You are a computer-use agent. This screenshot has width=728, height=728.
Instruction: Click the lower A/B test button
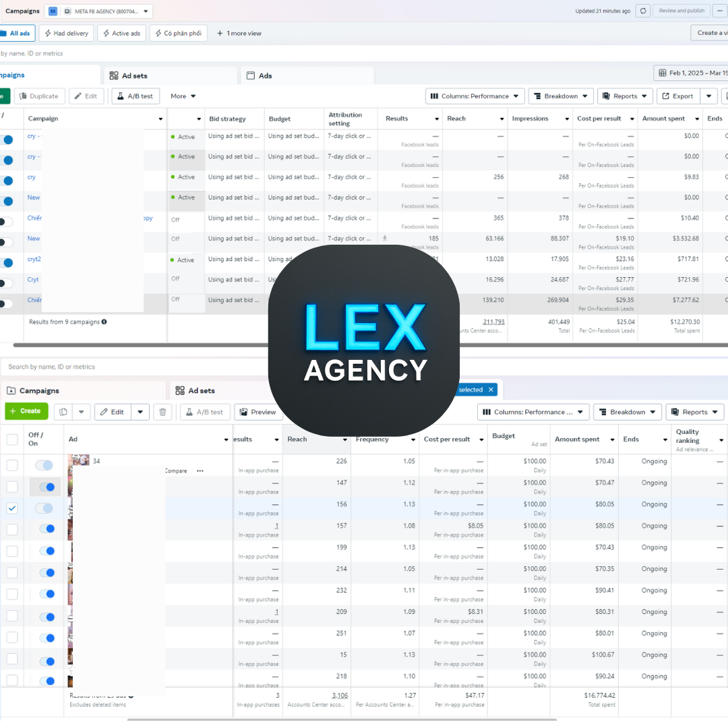coord(205,412)
